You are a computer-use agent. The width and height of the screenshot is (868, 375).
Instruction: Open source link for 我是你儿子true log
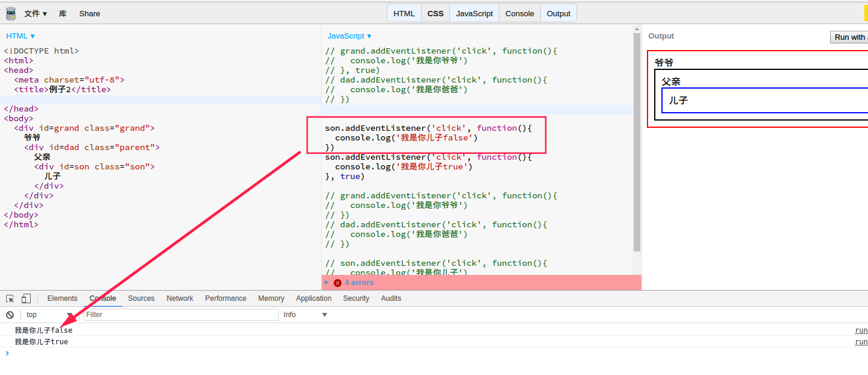point(861,342)
